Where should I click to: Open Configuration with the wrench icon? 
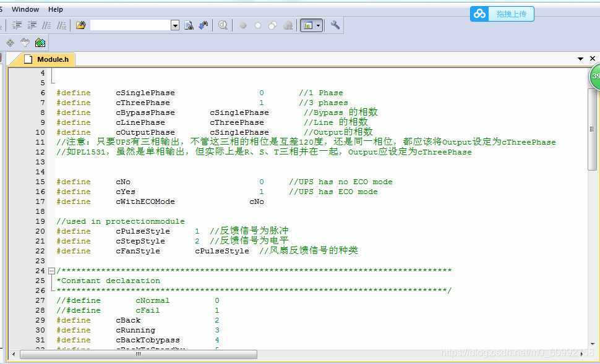335,25
